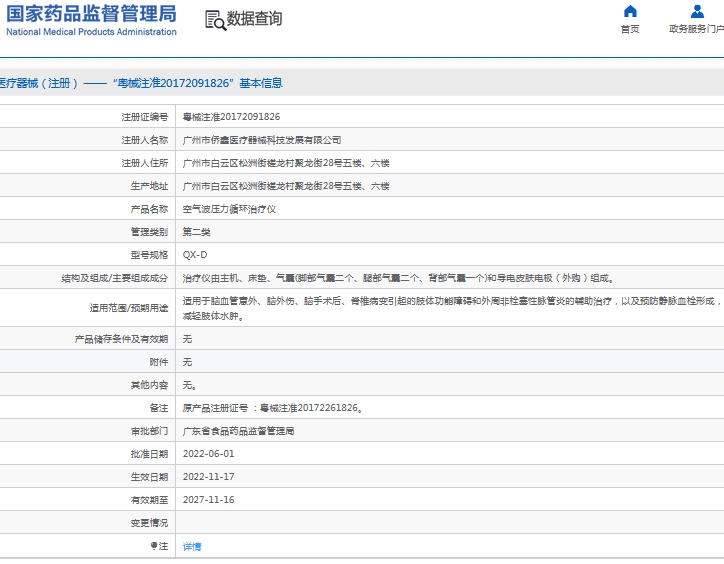Click the bullet icon beside 注

[154, 546]
